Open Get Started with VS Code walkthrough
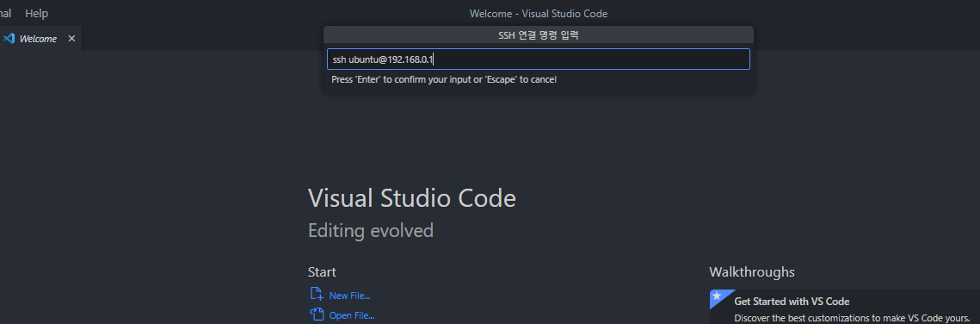Viewport: 980px width, 324px height. coord(844,307)
